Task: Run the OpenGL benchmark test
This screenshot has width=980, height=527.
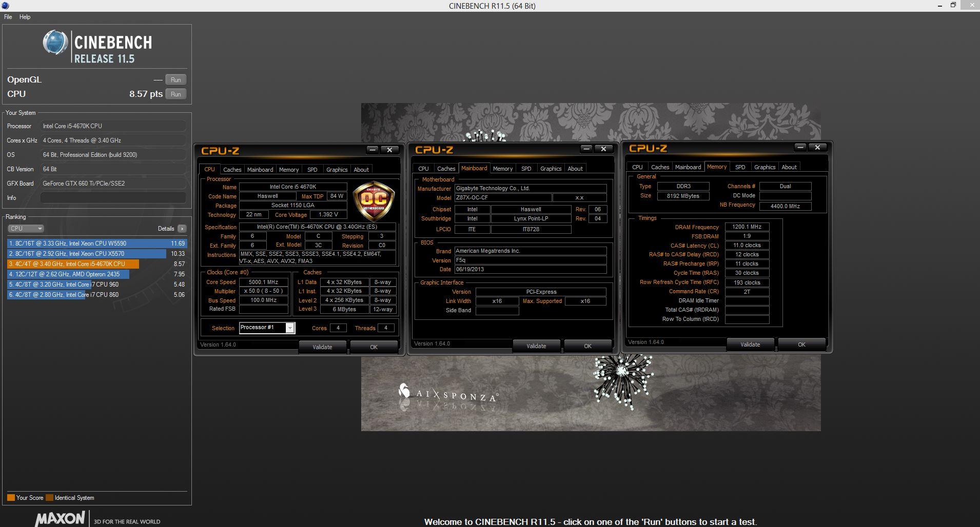Action: [175, 80]
